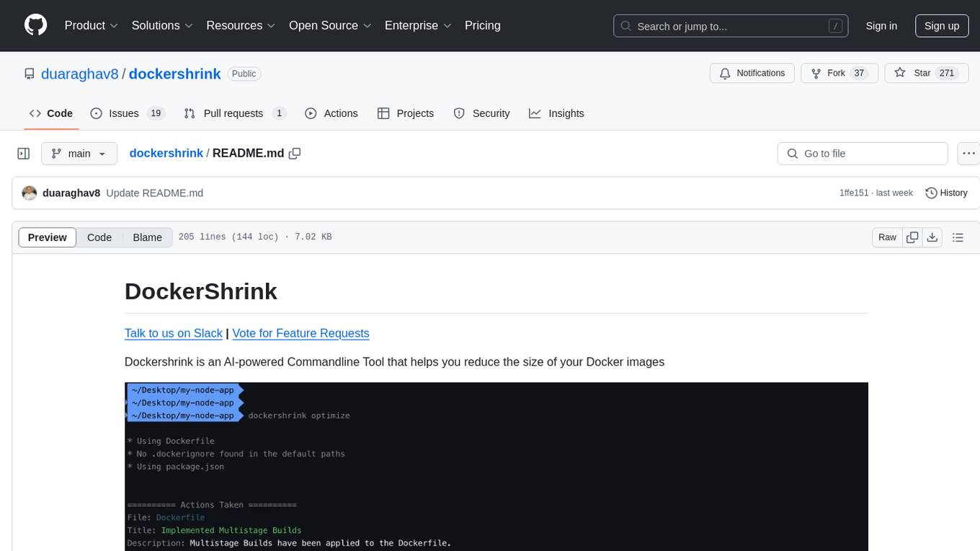Open the Projects tab
The width and height of the screenshot is (980, 551).
(406, 113)
